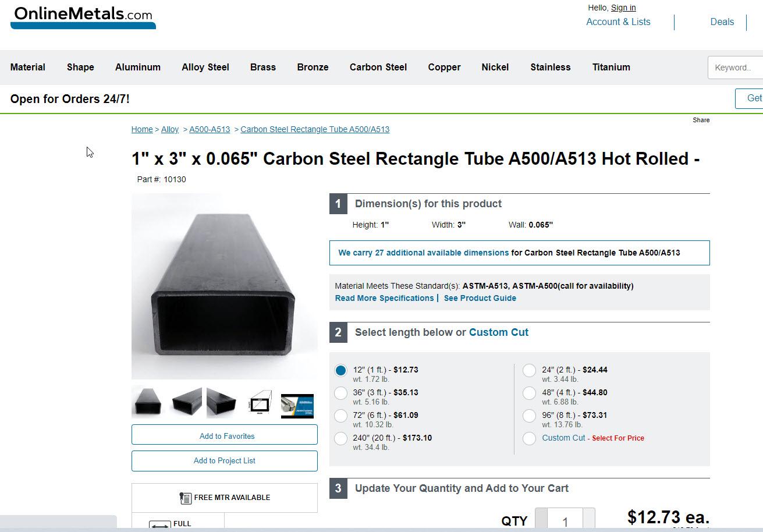Screen dimensions: 763x532
Task: Open the Carbon Steel menu item
Action: point(378,68)
